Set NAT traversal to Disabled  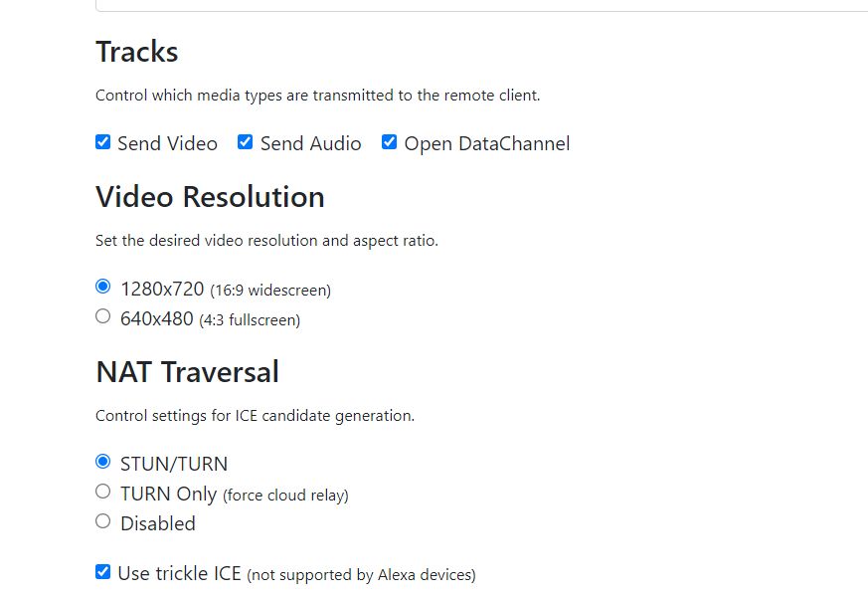102,520
